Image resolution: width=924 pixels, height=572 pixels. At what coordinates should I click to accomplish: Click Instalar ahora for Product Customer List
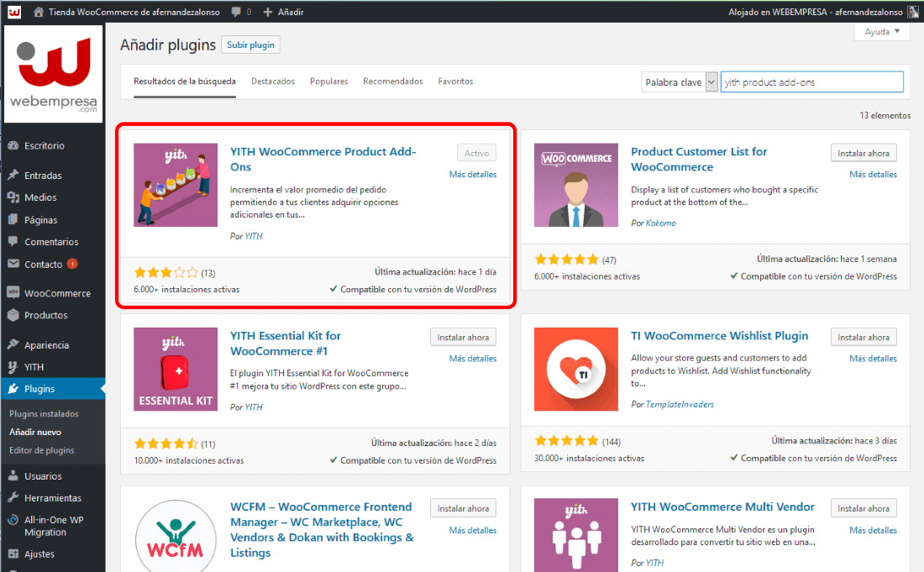point(864,153)
